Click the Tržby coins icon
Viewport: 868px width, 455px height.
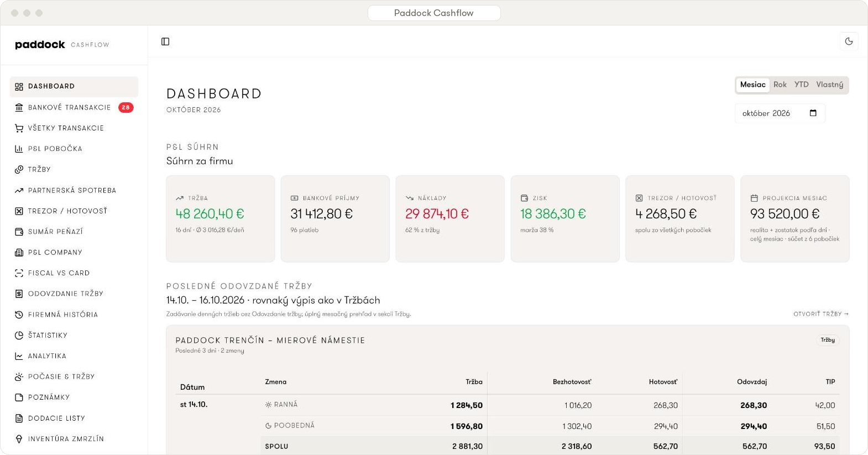19,170
